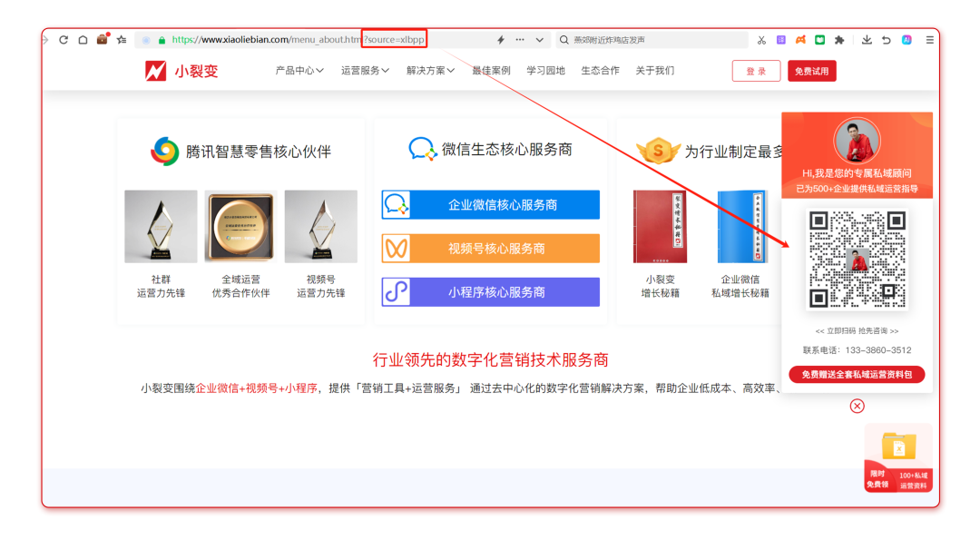Open the 最佳案例 menu item
The image size is (980, 540).
[491, 71]
